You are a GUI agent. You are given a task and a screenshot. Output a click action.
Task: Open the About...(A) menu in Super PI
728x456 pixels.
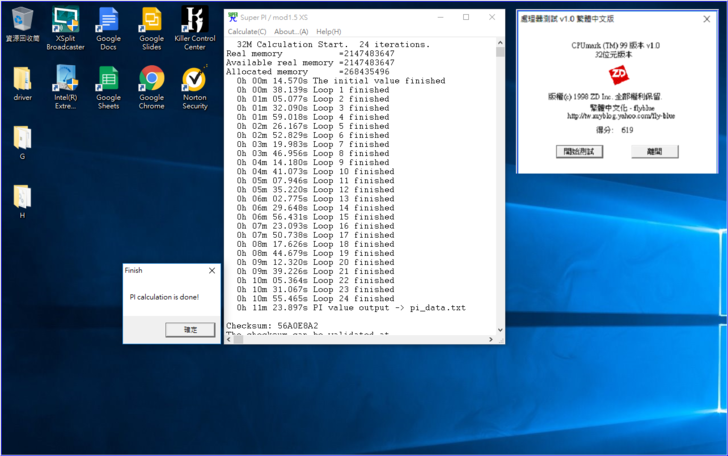click(291, 32)
